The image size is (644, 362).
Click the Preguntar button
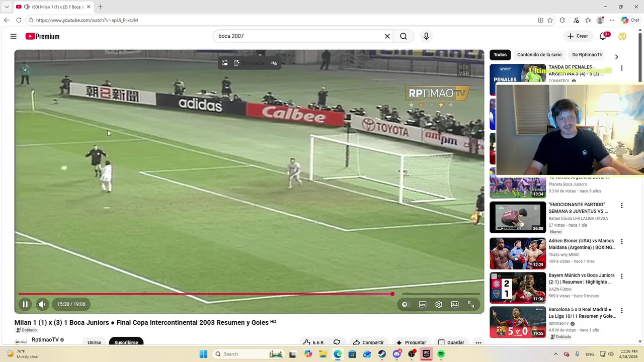pos(411,342)
